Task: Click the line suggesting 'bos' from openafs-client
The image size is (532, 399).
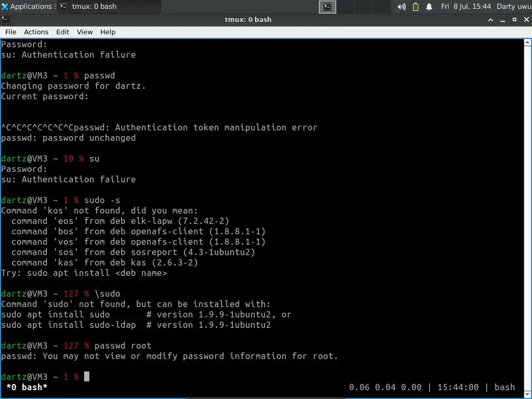Action: point(138,231)
